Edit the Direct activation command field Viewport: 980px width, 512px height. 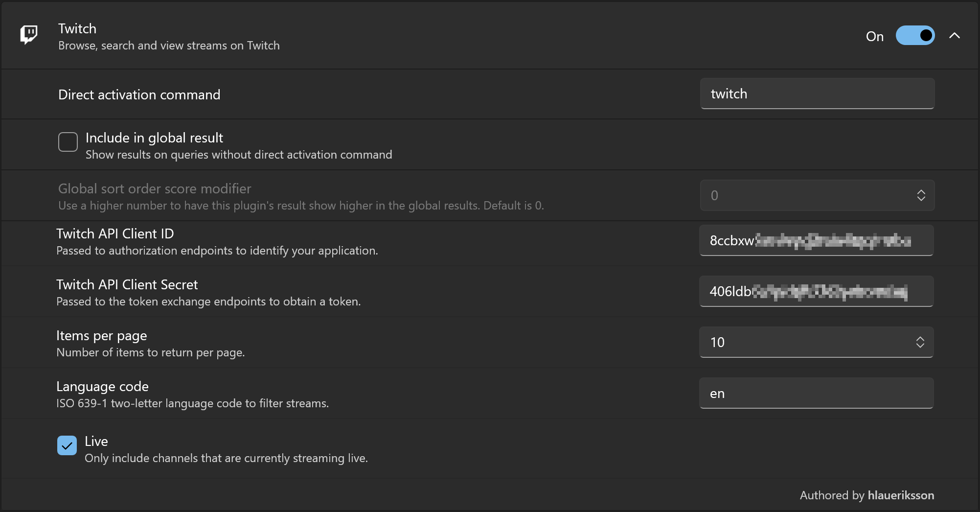click(x=817, y=93)
